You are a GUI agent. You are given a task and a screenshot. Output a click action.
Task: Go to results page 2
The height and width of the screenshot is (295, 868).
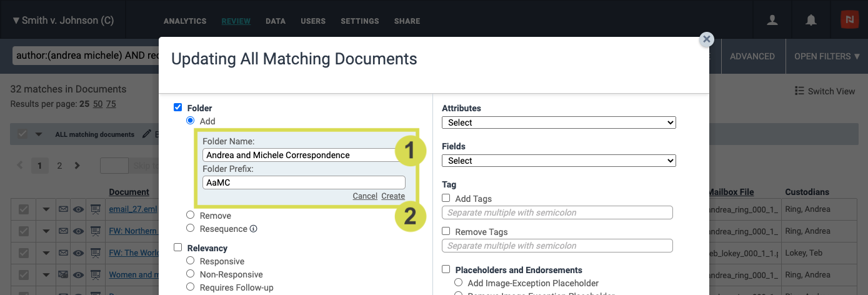point(59,166)
